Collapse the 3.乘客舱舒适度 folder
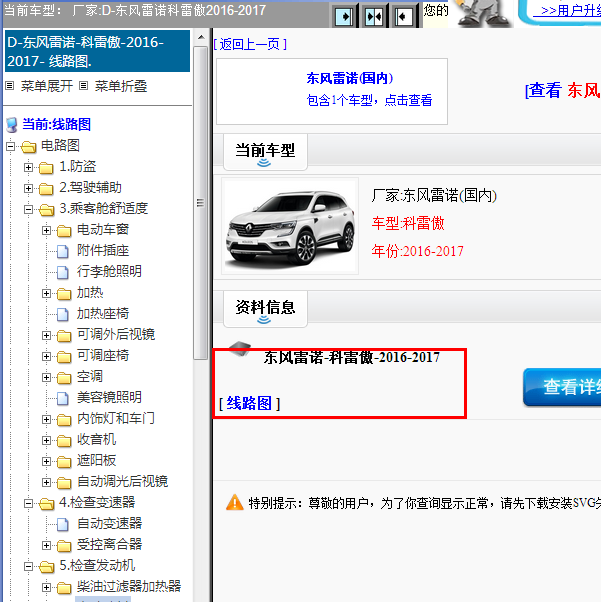The width and height of the screenshot is (601, 602). (x=28, y=209)
